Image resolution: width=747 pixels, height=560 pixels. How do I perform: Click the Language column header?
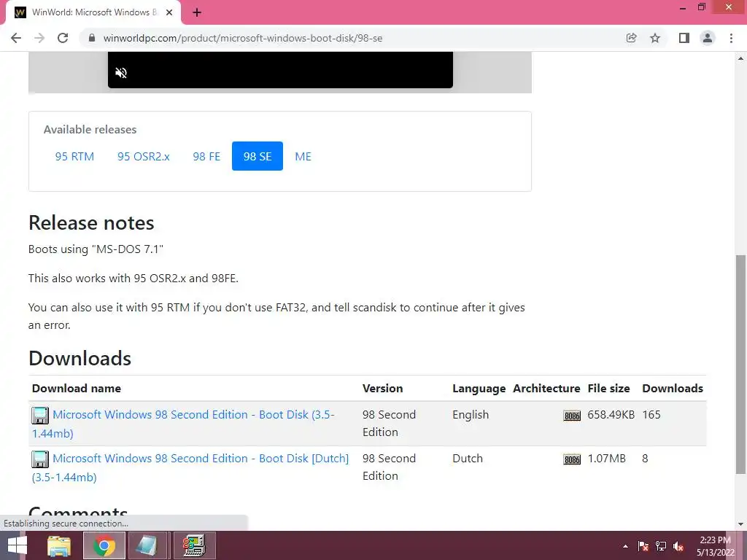[x=479, y=389]
